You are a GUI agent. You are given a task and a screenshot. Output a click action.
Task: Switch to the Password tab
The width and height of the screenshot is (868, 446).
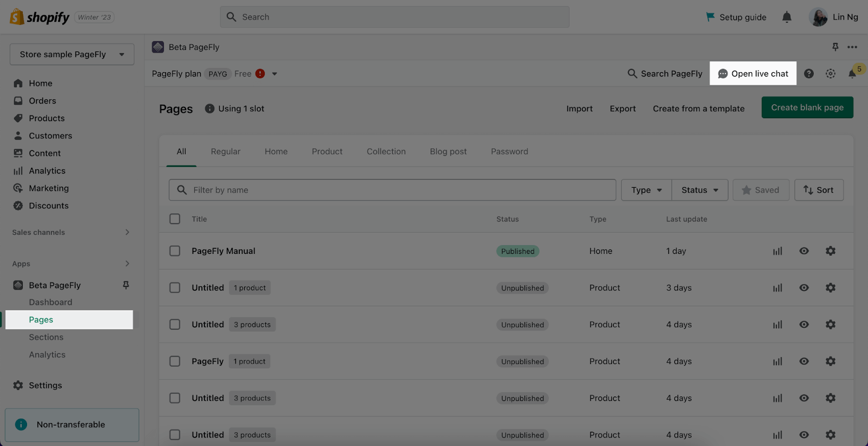tap(509, 152)
